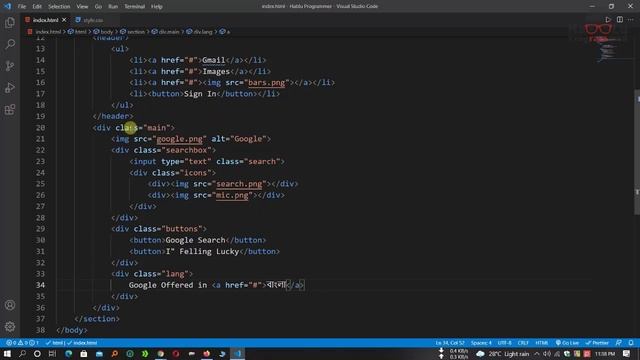Viewport: 640px width, 360px height.
Task: Click the div.main breadcrumb item
Action: click(166, 32)
